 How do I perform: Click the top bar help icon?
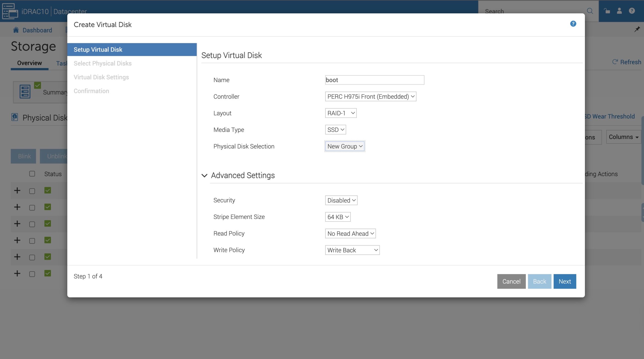click(632, 11)
